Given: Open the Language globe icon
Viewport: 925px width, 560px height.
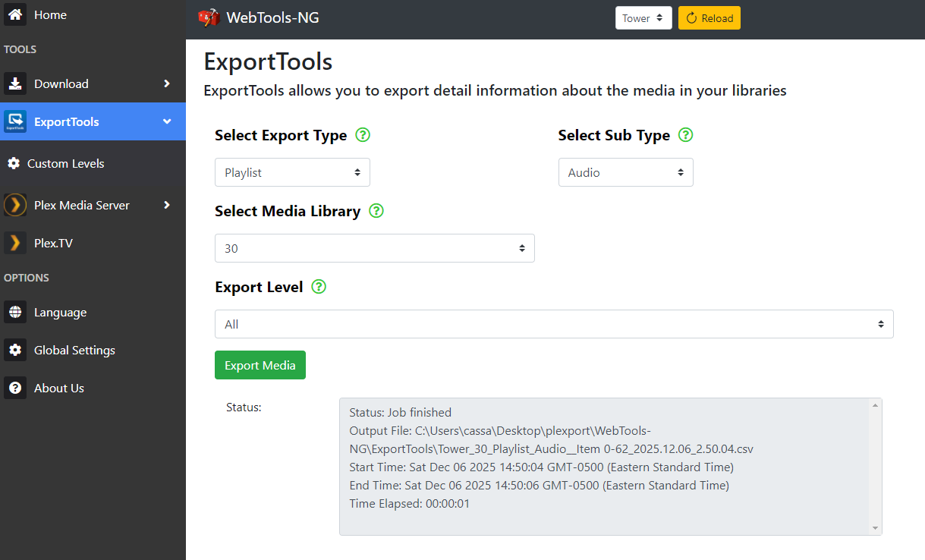Looking at the screenshot, I should 15,312.
